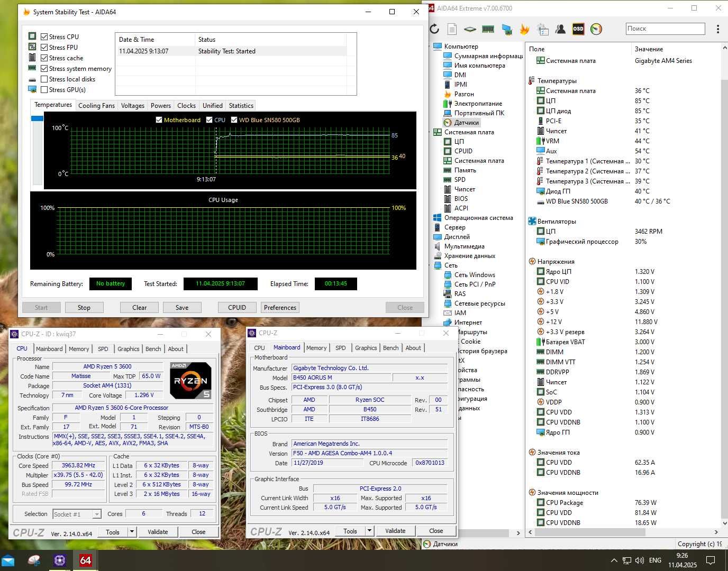Image resolution: width=728 pixels, height=571 pixels.
Task: Toggle the Motherboard graph checkbox
Action: click(159, 120)
